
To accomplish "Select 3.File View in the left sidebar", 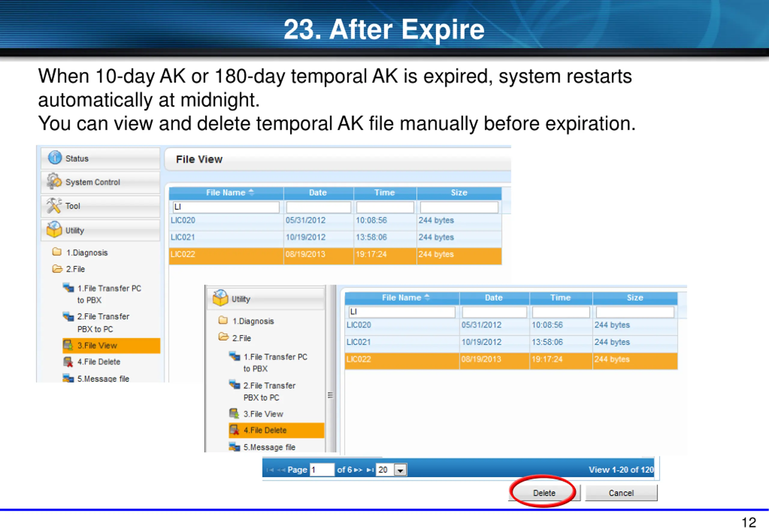I will (111, 345).
